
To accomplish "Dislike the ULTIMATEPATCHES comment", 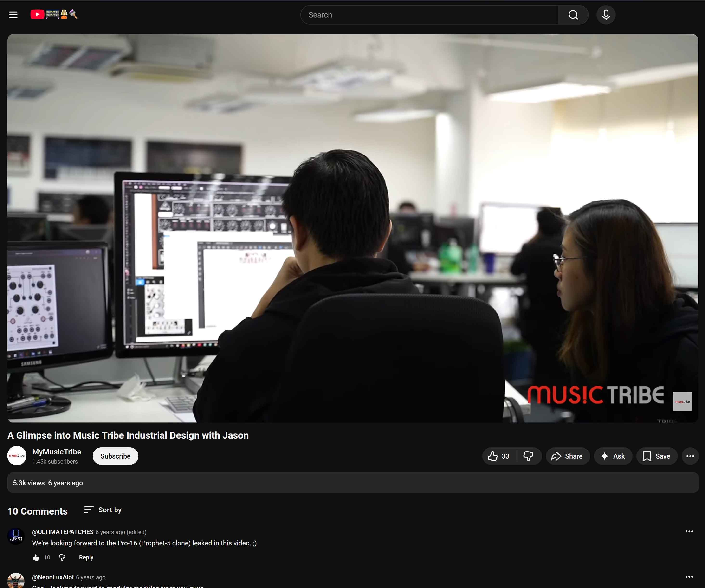I will pyautogui.click(x=62, y=557).
